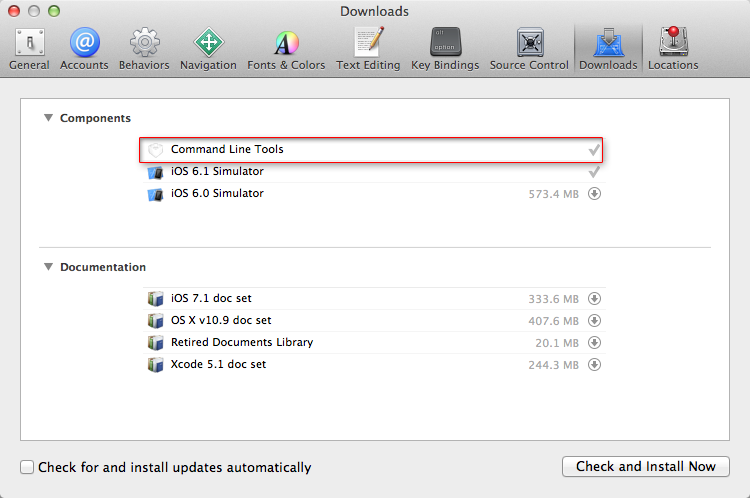
Task: Click the Check and Install Now button
Action: (x=646, y=466)
